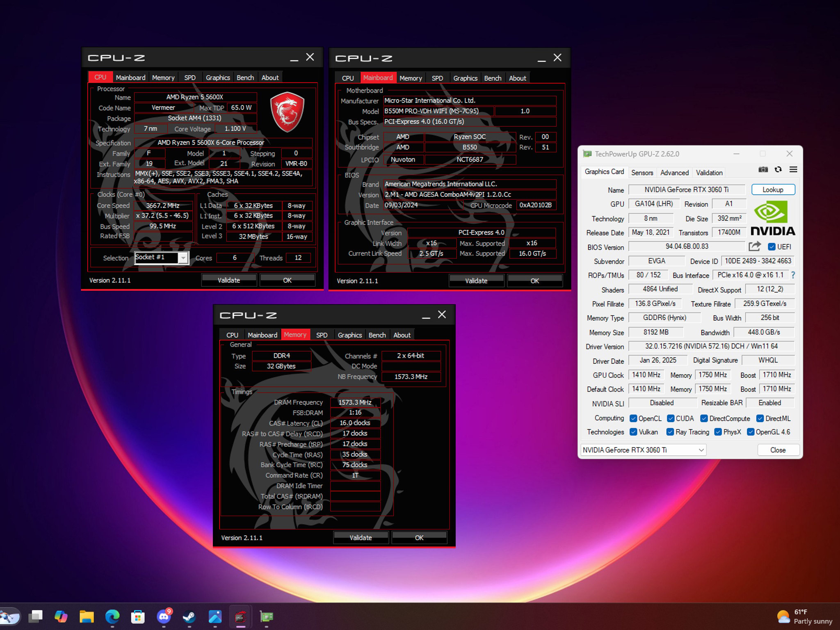Viewport: 840px width, 630px height.
Task: Select the DRAM Frequency 1573.3 MHz value
Action: 355,402
